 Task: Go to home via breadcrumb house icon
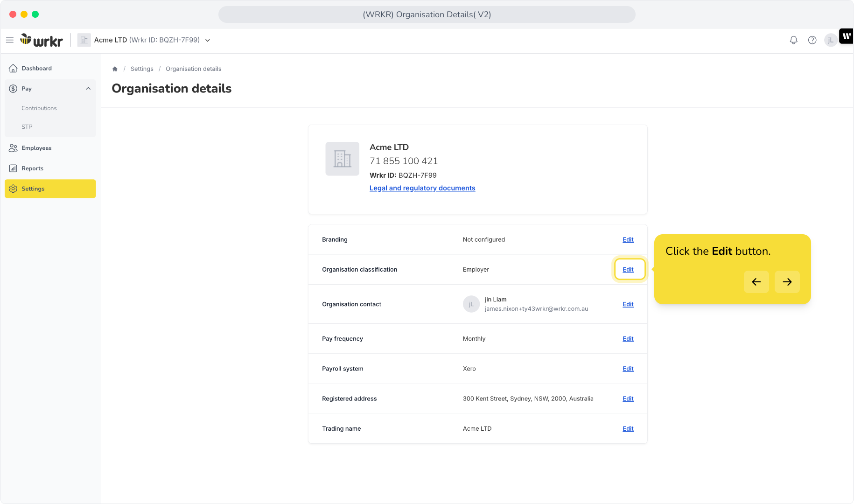click(x=115, y=69)
